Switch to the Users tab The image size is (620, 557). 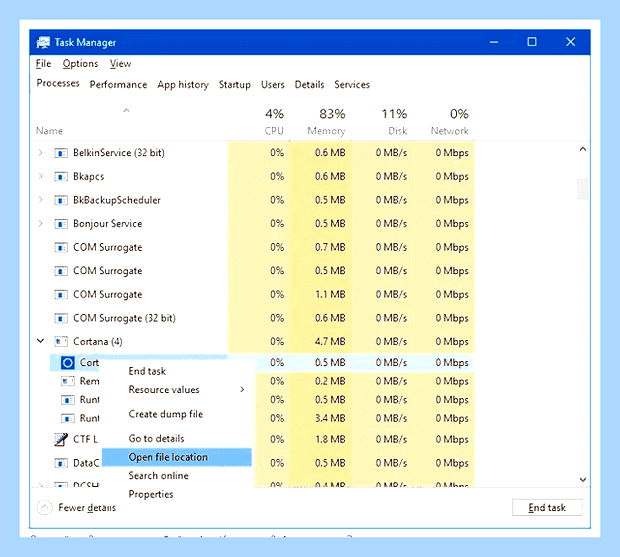coord(272,85)
